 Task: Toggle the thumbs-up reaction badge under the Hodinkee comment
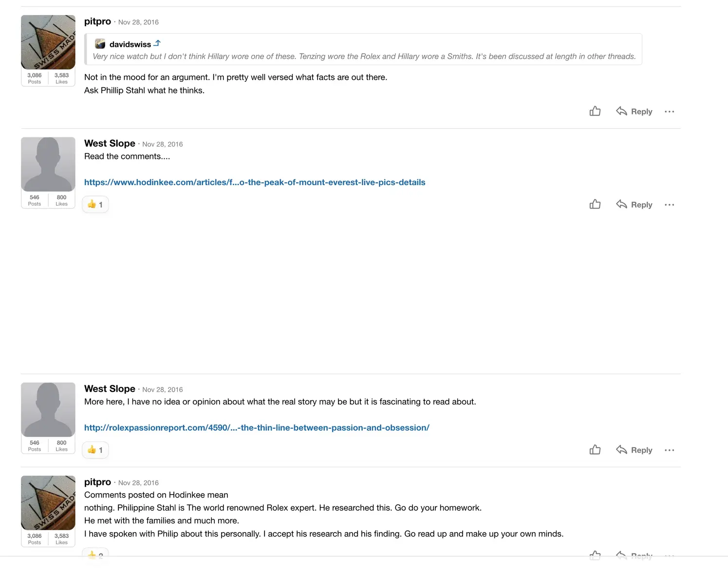tap(95, 204)
